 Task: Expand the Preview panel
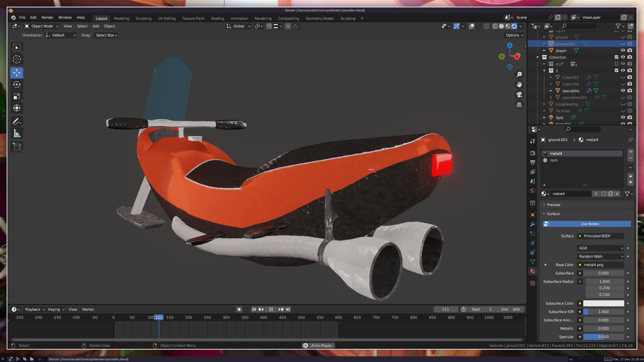[553, 205]
